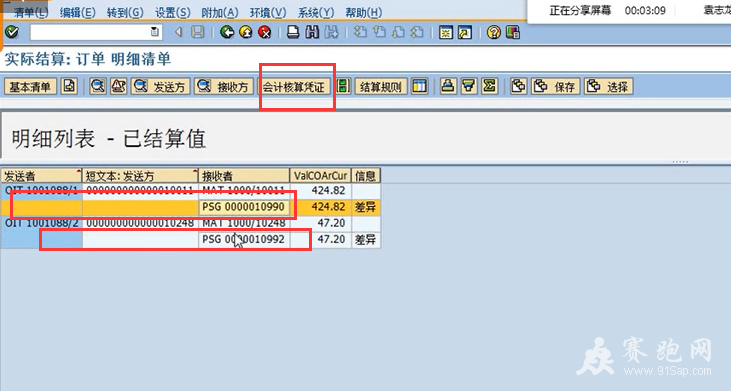Select the MAT 1000/10011 receiver cell

pyautogui.click(x=244, y=190)
